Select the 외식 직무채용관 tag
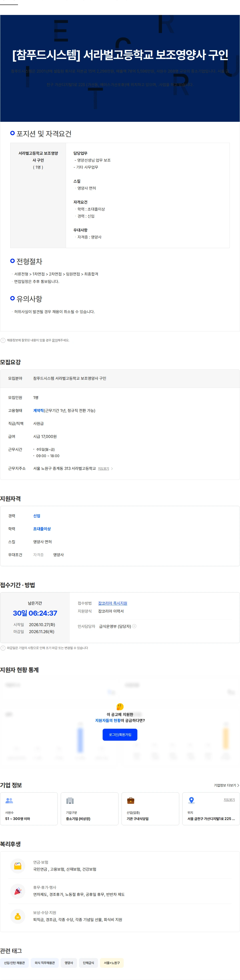Screen dimensions: 240x980 coord(44,963)
